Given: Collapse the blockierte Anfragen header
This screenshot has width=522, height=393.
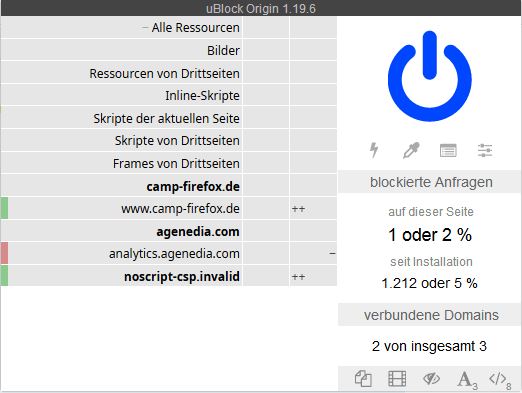Looking at the screenshot, I should click(430, 182).
